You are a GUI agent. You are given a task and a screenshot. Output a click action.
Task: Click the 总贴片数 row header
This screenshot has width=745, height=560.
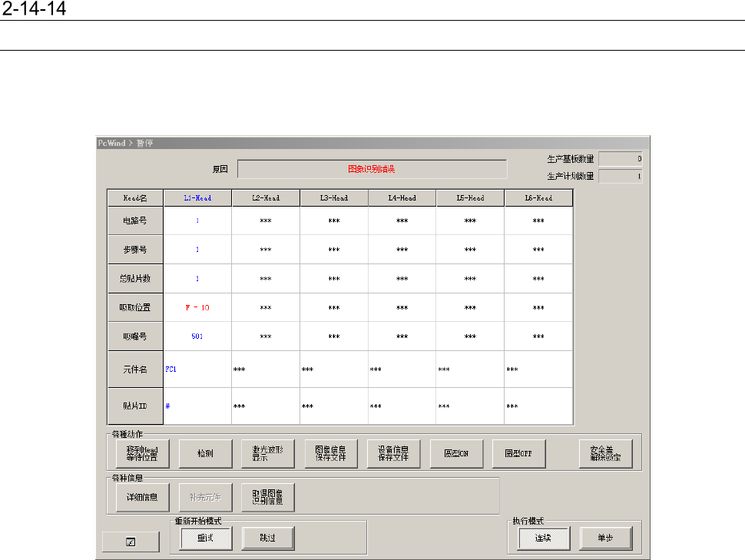tap(135, 279)
